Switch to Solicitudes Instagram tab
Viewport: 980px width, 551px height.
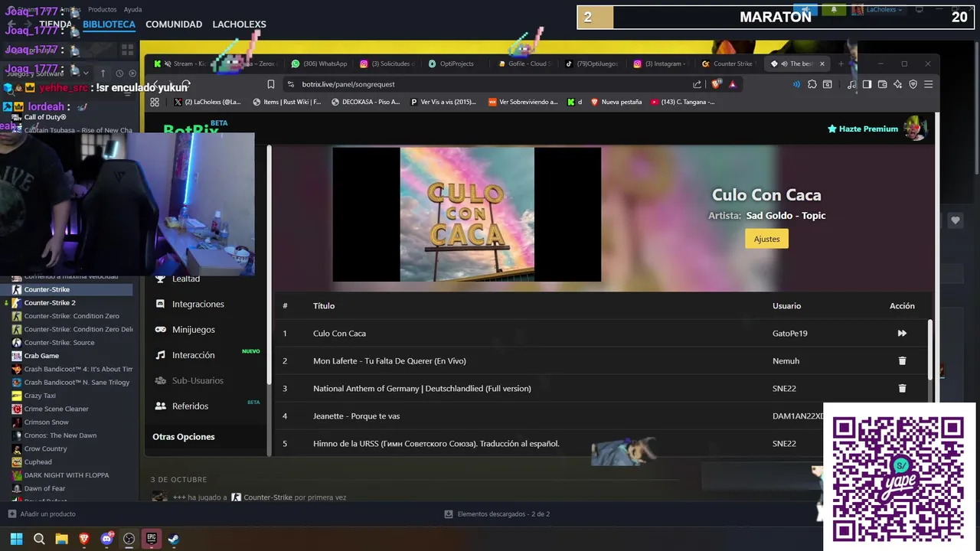(x=388, y=64)
